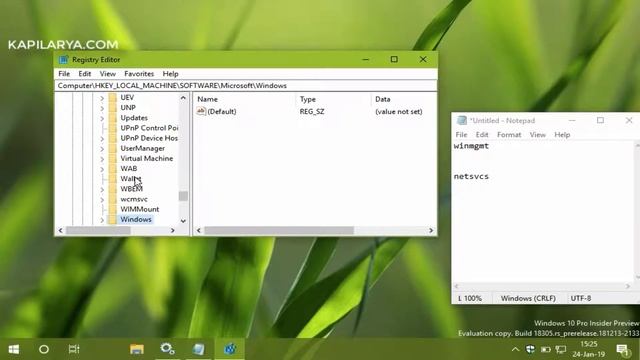Open File Explorer from the taskbar
This screenshot has width=640, height=360.
(x=137, y=349)
